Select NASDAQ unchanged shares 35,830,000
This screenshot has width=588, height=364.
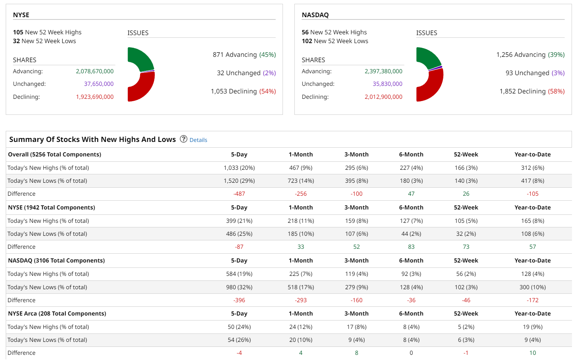(388, 84)
